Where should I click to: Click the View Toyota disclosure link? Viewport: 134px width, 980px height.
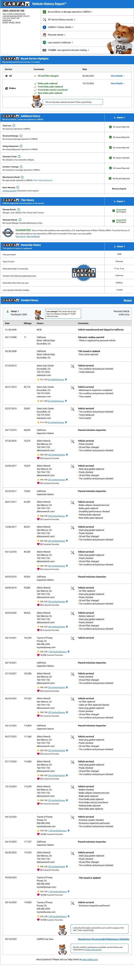pos(43,180)
